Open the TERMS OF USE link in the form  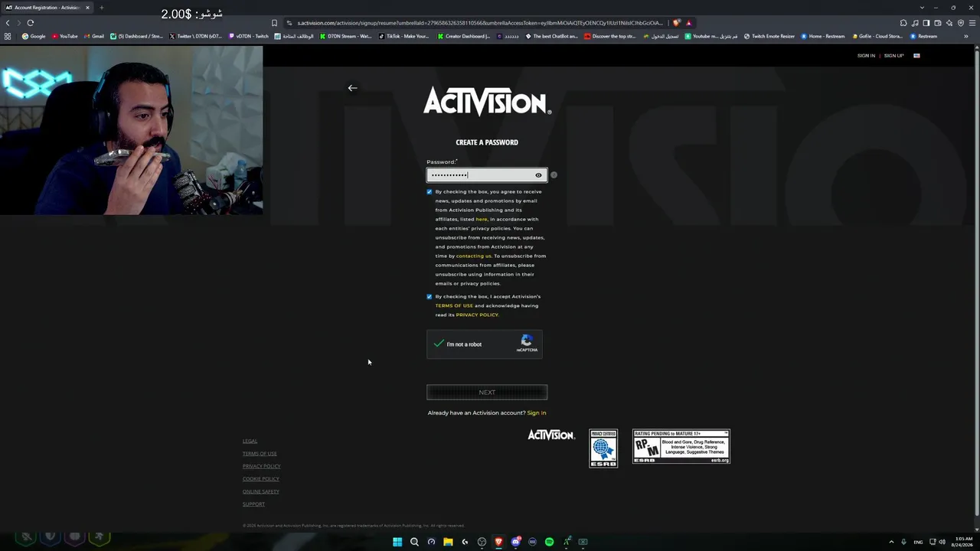(454, 306)
